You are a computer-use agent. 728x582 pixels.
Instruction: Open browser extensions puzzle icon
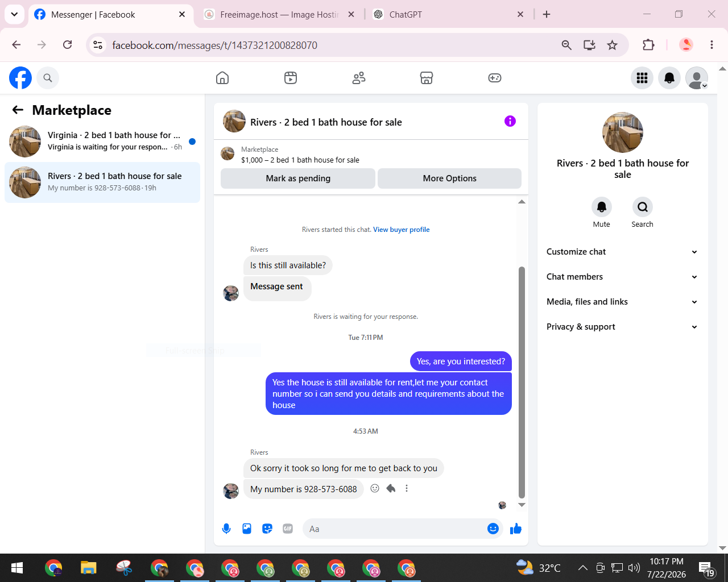click(x=648, y=45)
